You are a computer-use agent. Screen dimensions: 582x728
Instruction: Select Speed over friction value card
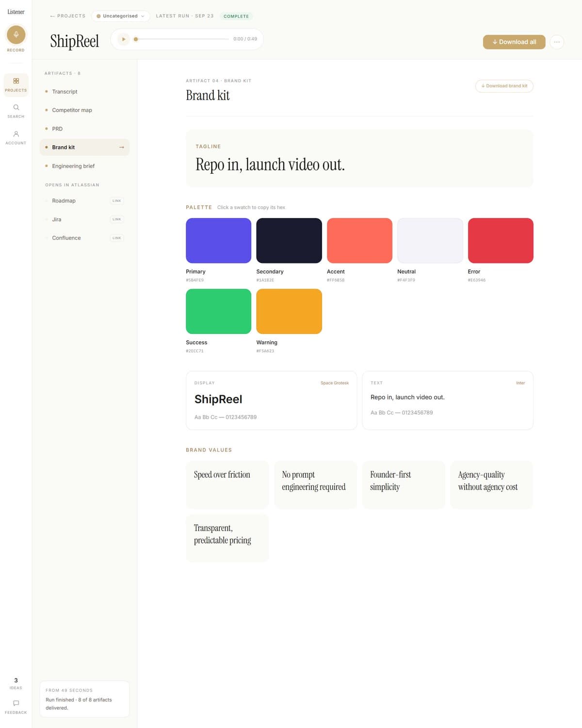coord(227,485)
